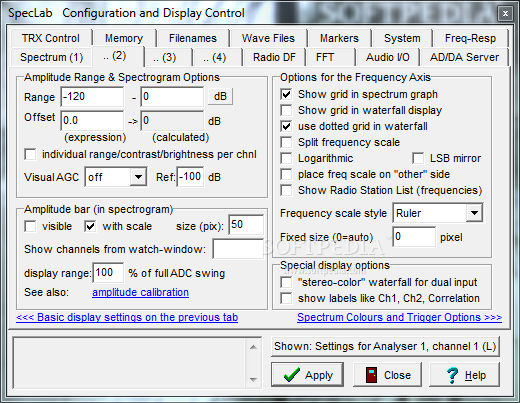Click the Offset expression field showing 0.0
520x403 pixels.
(92, 120)
